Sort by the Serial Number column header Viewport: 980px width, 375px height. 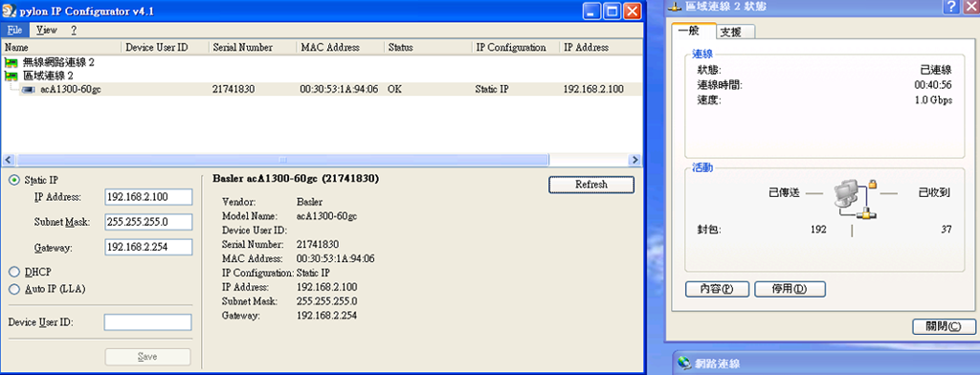[x=253, y=47]
